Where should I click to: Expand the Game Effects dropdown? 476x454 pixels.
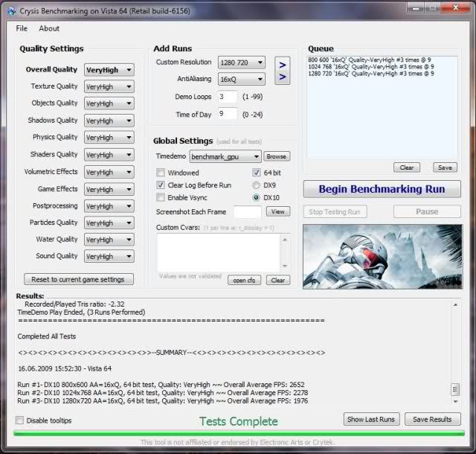109,189
